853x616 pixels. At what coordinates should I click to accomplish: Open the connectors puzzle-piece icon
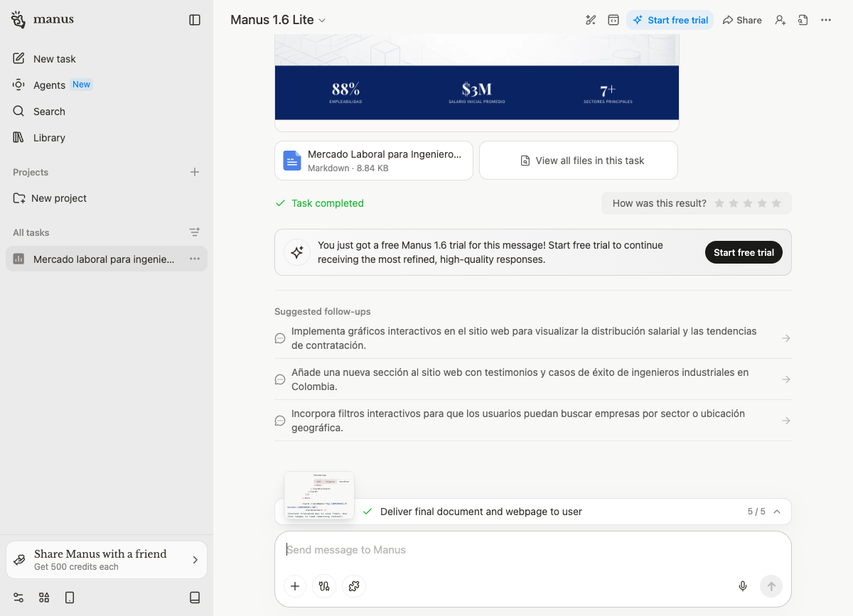click(x=354, y=586)
